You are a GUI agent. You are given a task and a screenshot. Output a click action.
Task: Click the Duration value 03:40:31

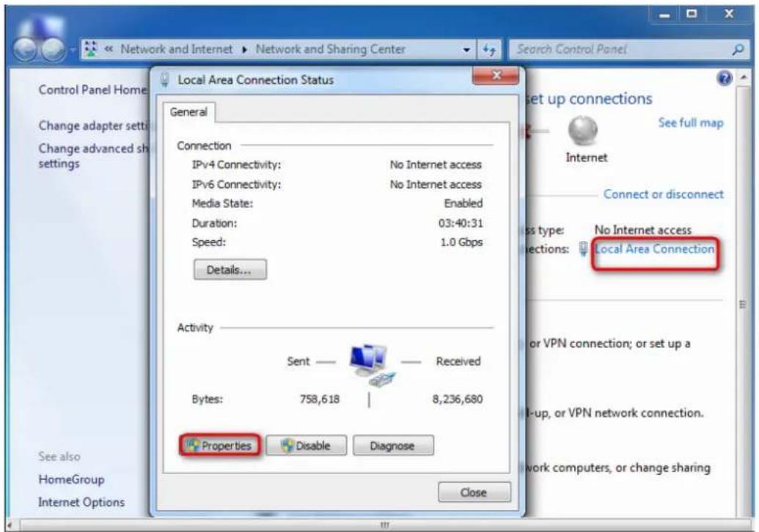461,223
